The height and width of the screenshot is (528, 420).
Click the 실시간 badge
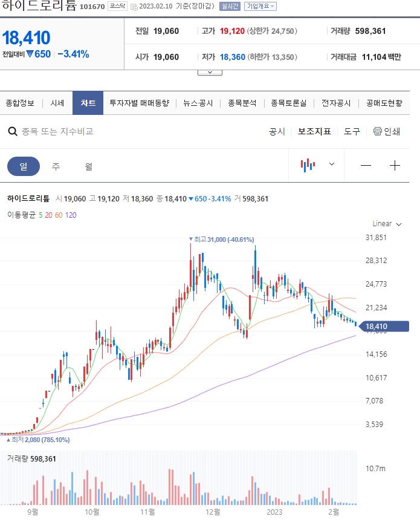pyautogui.click(x=230, y=6)
